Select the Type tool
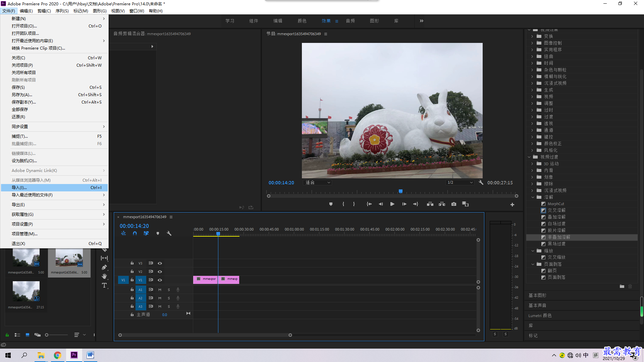Screen dimensions: 644x362 [104, 285]
